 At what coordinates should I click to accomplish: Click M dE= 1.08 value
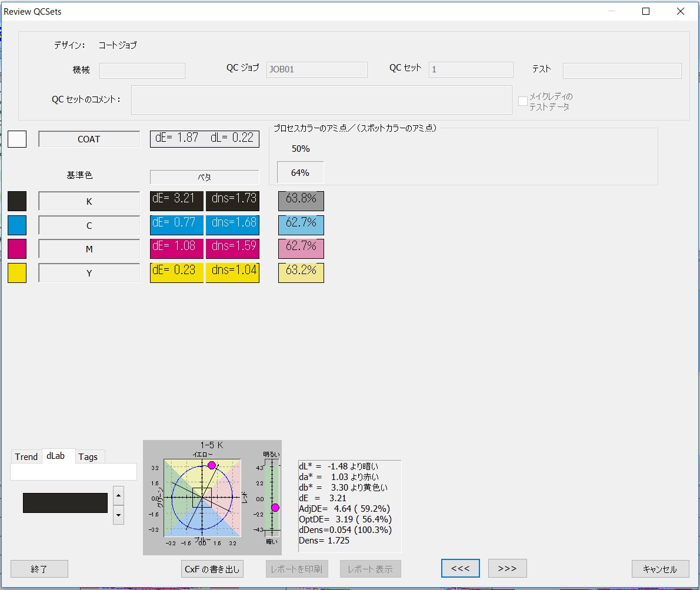(x=177, y=249)
